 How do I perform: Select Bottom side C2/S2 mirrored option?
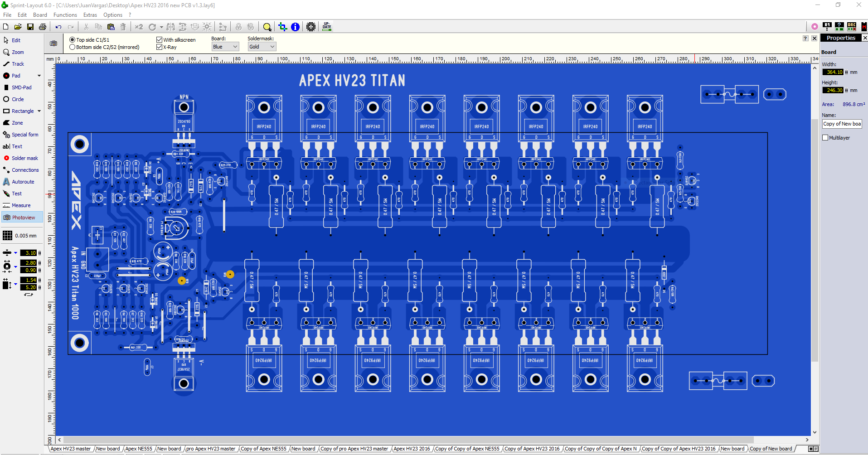click(x=72, y=47)
